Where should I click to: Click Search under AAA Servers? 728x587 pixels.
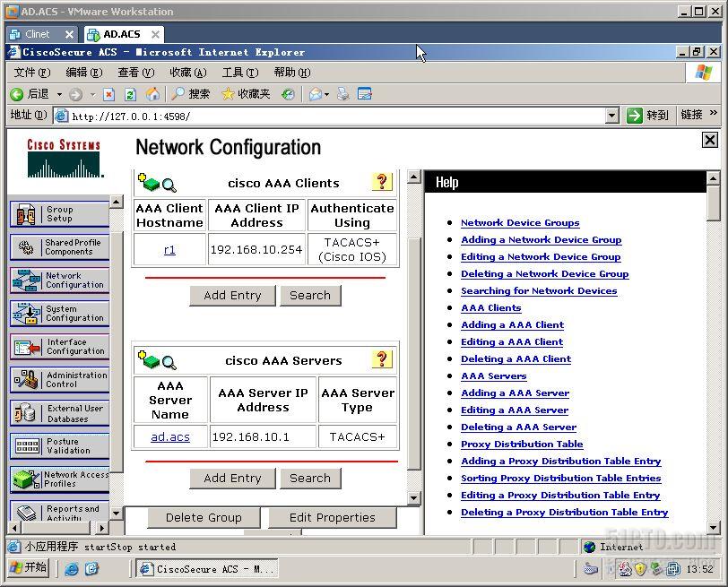click(x=310, y=478)
